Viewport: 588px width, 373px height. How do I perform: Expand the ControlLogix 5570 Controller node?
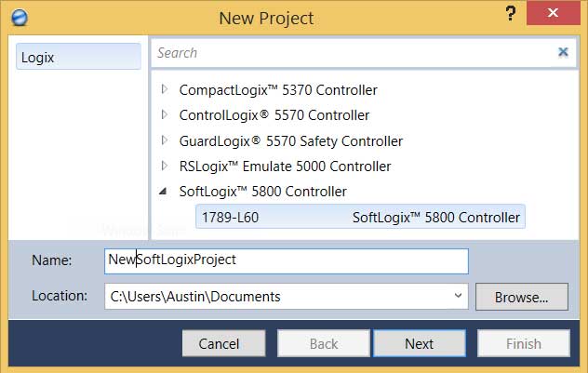165,114
